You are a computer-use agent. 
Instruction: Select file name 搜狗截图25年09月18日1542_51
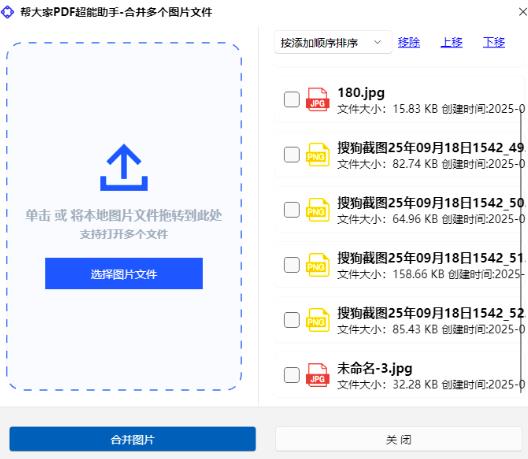431,258
